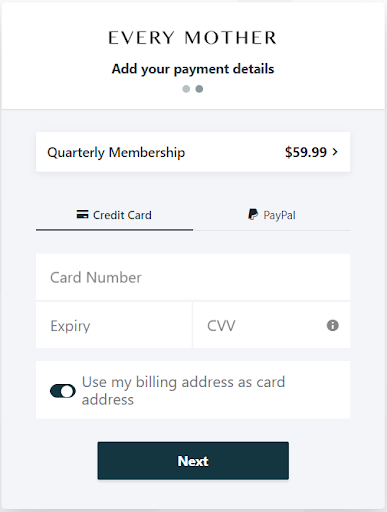This screenshot has width=387, height=512.
Task: Focus the CVV input field
Action: (x=271, y=325)
